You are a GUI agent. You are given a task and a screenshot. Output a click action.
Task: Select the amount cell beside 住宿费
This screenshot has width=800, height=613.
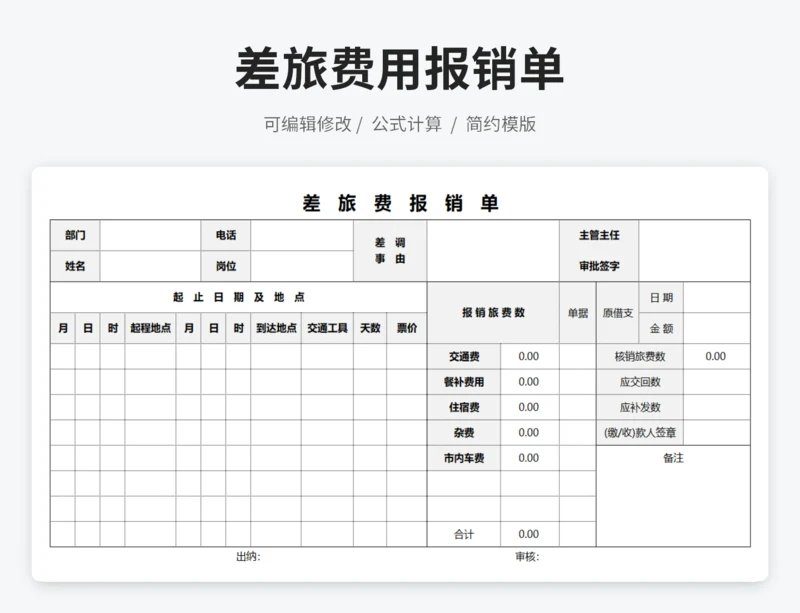tap(529, 408)
